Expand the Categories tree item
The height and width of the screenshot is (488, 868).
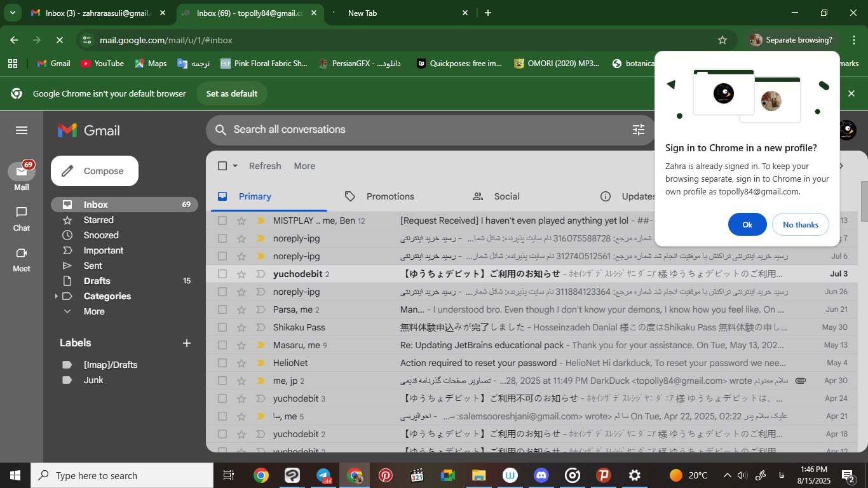tap(57, 296)
